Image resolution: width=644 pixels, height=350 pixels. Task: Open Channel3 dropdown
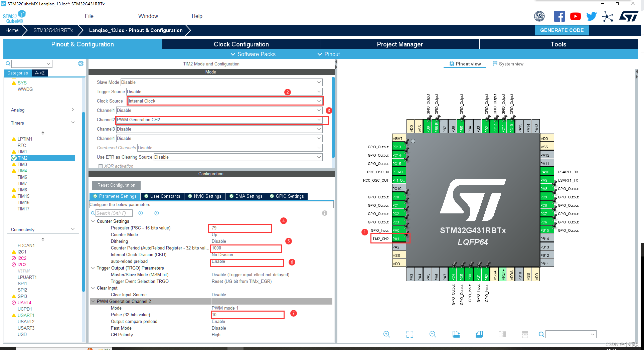tap(219, 129)
